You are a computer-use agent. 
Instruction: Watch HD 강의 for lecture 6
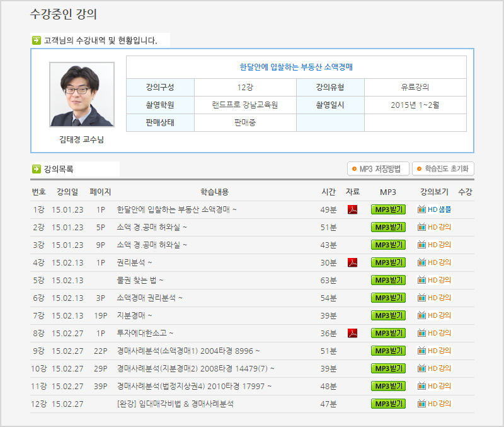(435, 298)
